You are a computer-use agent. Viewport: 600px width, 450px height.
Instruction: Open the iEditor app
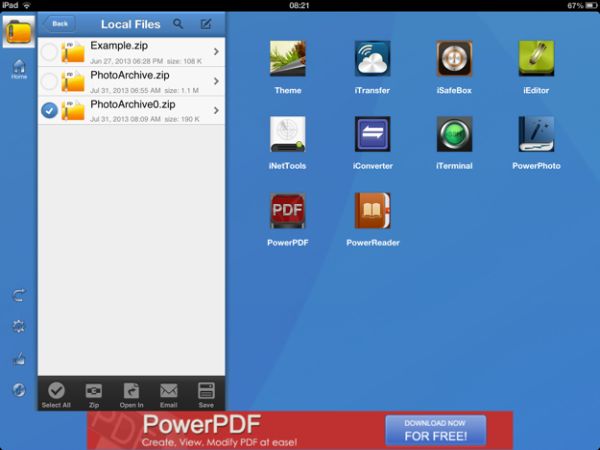click(536, 59)
